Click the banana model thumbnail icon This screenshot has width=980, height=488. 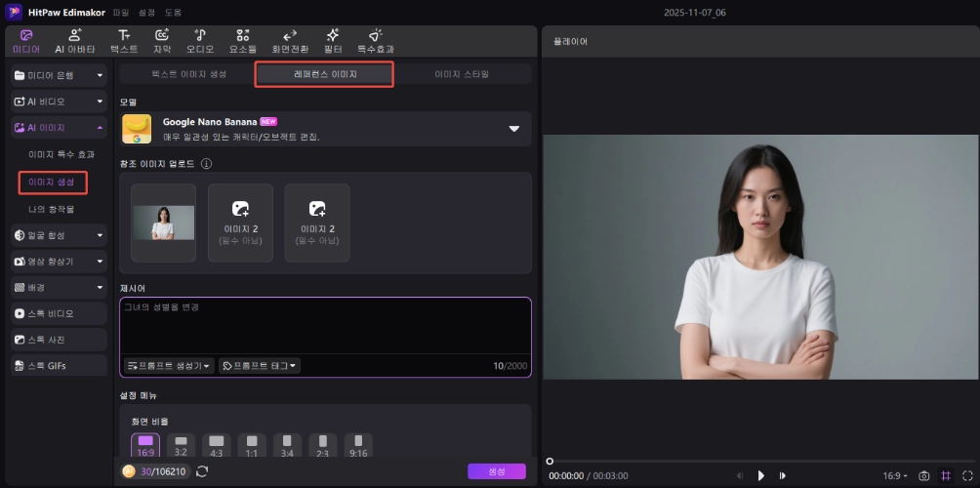[x=137, y=129]
